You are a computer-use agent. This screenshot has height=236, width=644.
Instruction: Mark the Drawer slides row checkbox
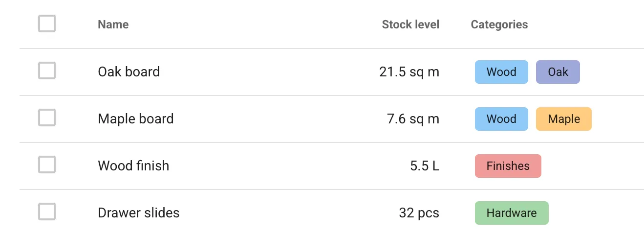click(x=47, y=212)
